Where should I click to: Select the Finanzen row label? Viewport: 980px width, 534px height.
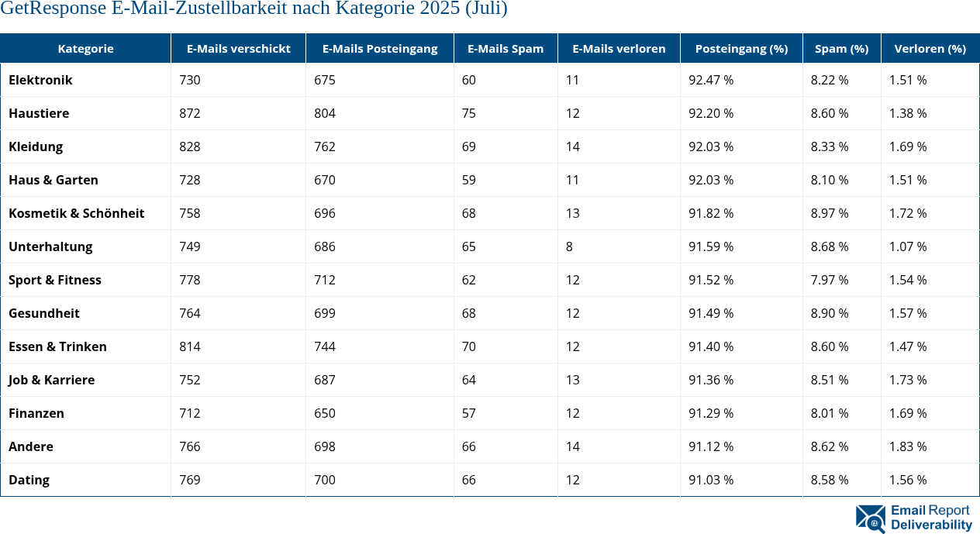tap(36, 413)
